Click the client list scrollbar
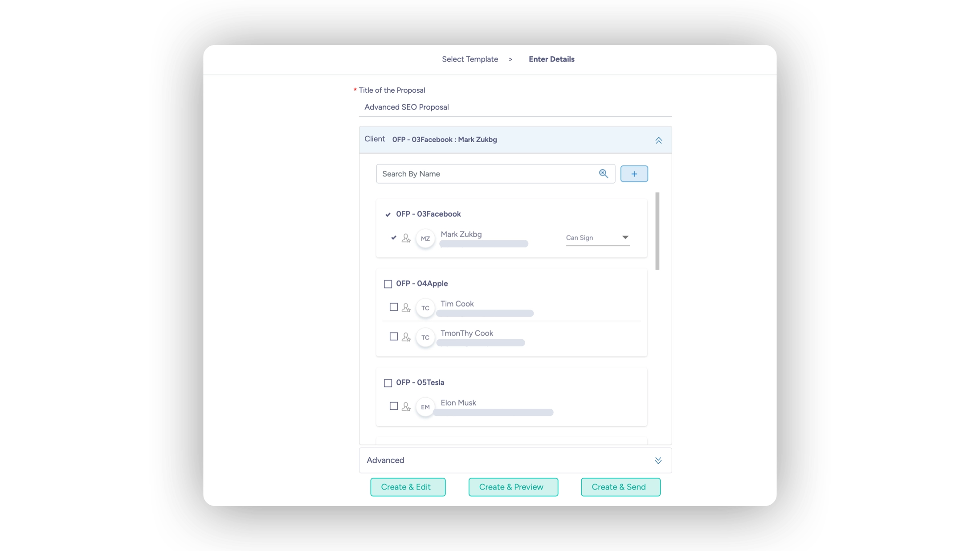980x551 pixels. pyautogui.click(x=657, y=231)
